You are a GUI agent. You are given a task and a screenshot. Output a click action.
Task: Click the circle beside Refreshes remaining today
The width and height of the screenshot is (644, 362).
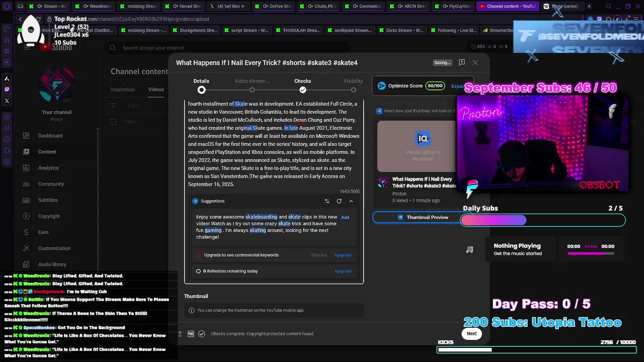[x=198, y=271]
